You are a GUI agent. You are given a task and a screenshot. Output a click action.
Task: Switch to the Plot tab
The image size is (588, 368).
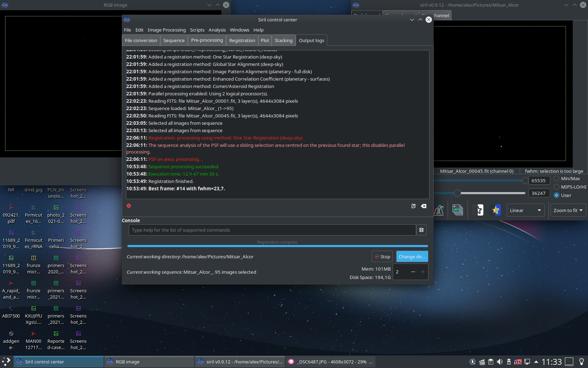(x=265, y=40)
